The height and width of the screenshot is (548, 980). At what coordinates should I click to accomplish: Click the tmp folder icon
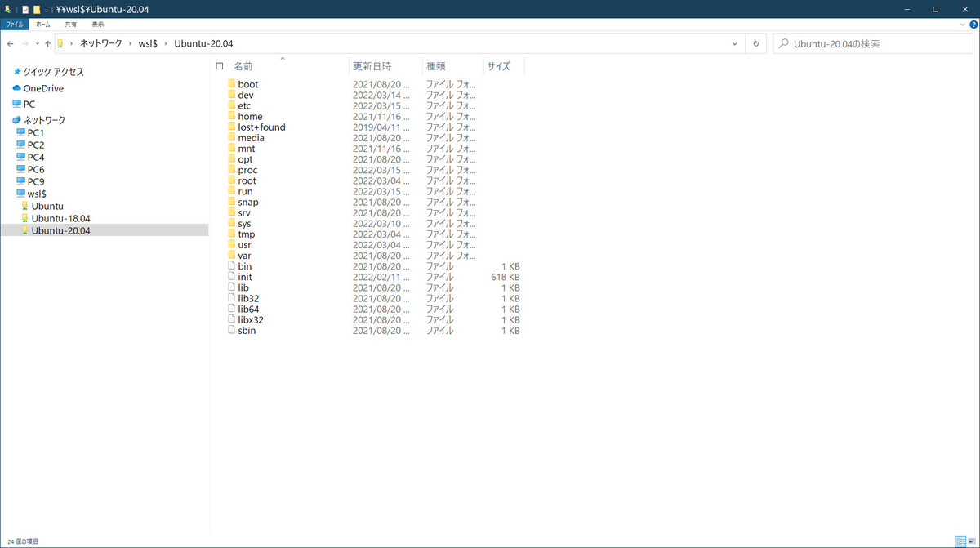coord(232,234)
